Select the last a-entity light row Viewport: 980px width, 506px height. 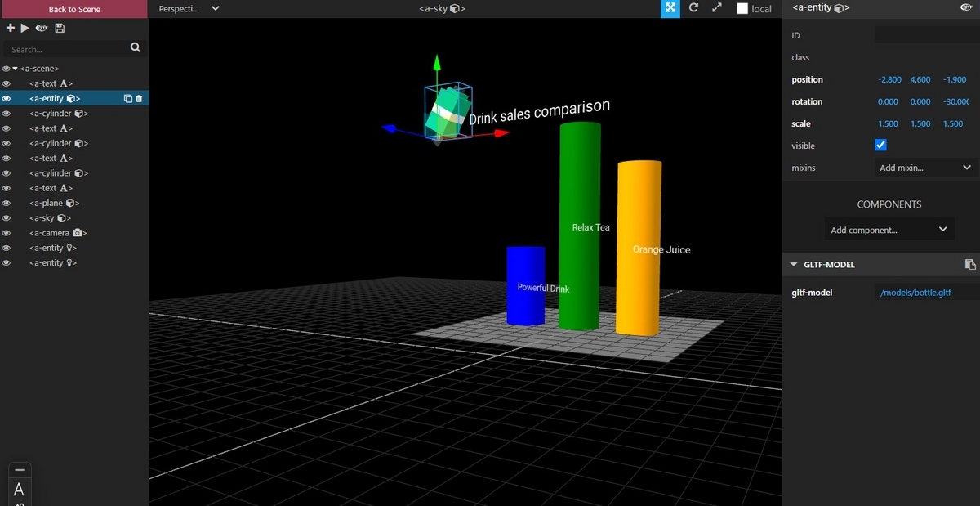(74, 263)
